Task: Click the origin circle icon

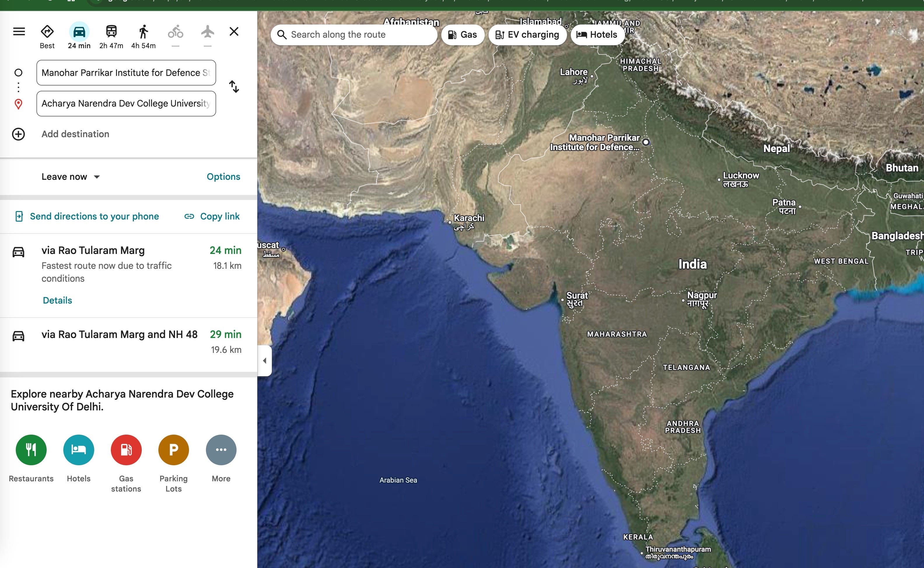Action: pyautogui.click(x=18, y=72)
